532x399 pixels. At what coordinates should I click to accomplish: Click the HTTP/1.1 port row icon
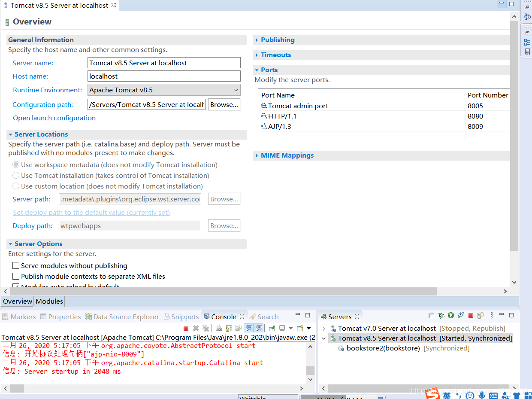click(x=264, y=116)
